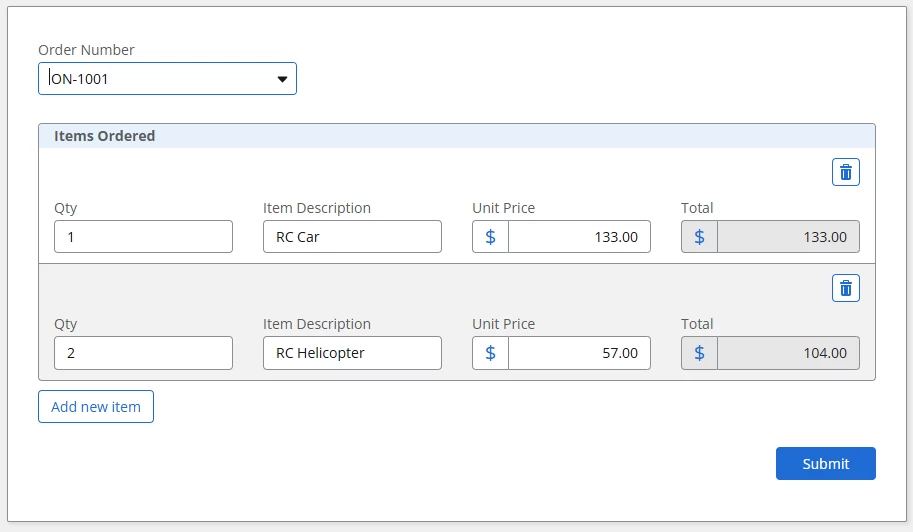Click the RC Helicopter description field
Image resolution: width=913 pixels, height=532 pixels.
coord(352,353)
